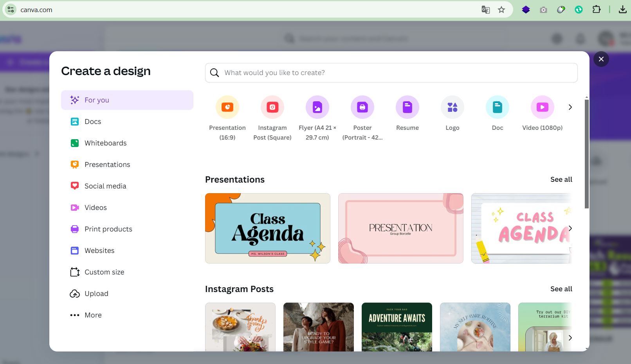This screenshot has height=364, width=631.
Task: Click the dialog's vertical scrollbar
Action: coord(586,154)
